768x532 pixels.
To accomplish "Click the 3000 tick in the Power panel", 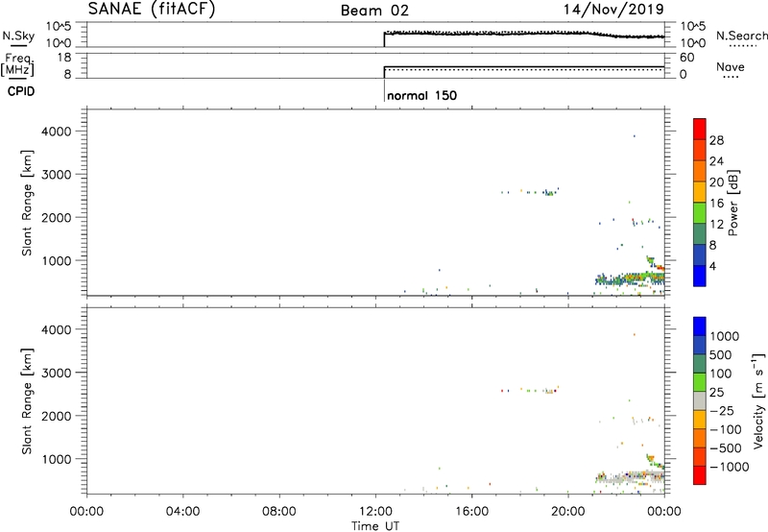I will 57,175.
